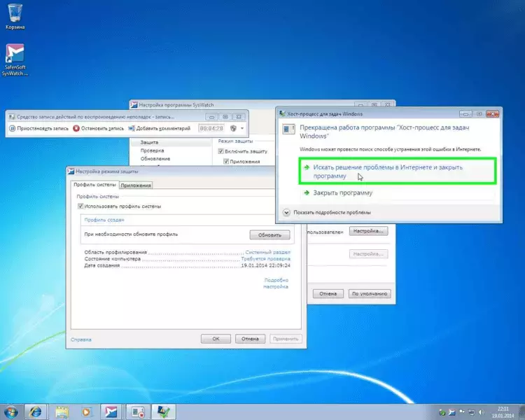This screenshot has width=525, height=420.
Task: Click 'По умолчанию' button
Action: (370, 294)
